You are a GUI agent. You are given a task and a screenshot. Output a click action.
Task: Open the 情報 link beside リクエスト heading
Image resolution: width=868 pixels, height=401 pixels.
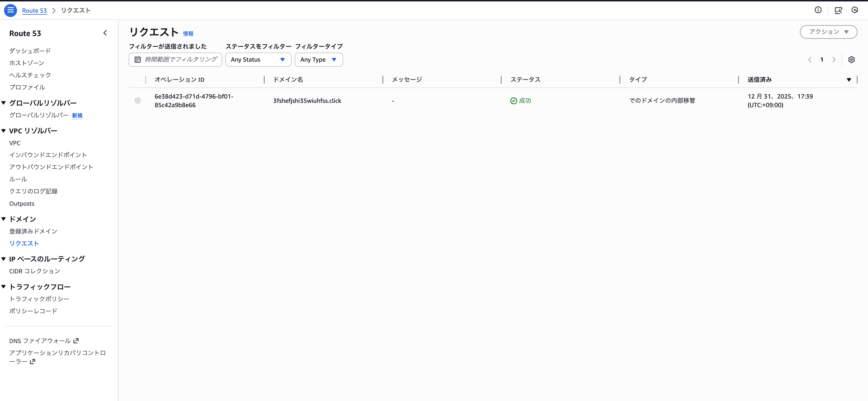188,34
